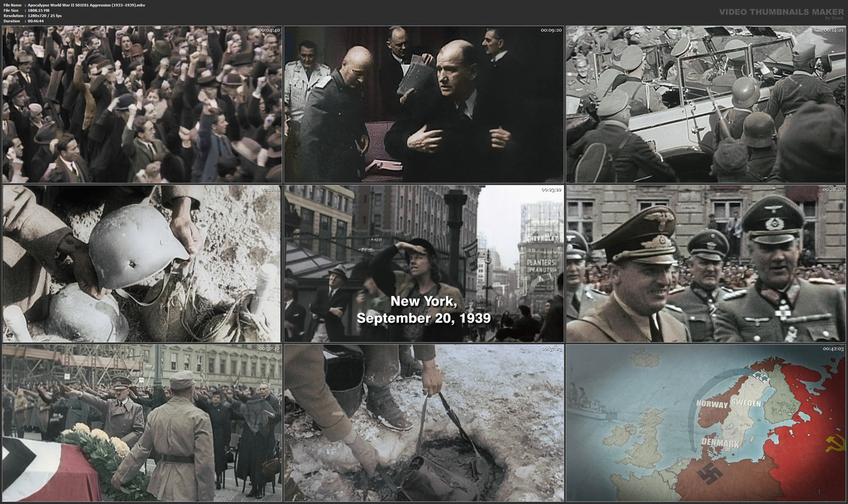Select the open-top car with soldiers thumbnail
The image size is (848, 504).
click(706, 104)
